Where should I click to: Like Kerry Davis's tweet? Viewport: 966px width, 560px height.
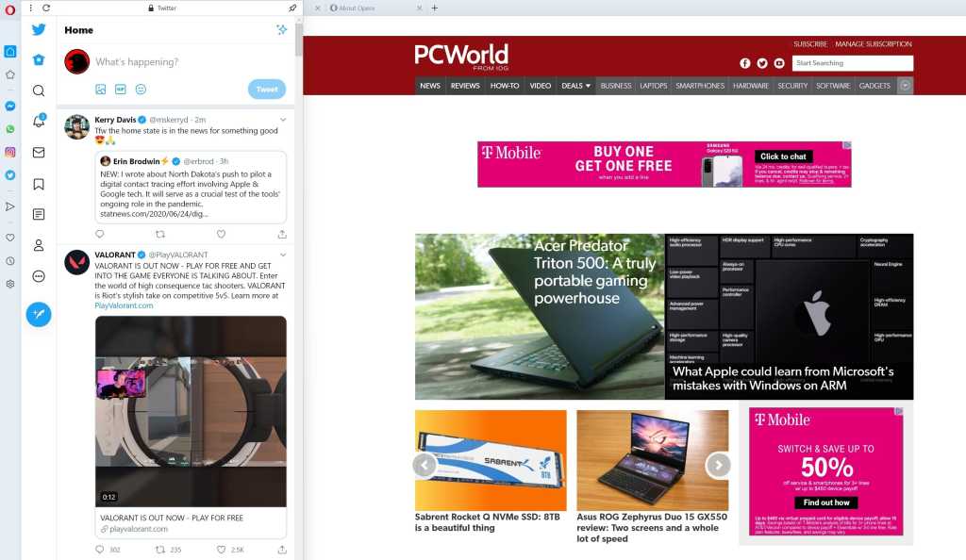point(221,234)
